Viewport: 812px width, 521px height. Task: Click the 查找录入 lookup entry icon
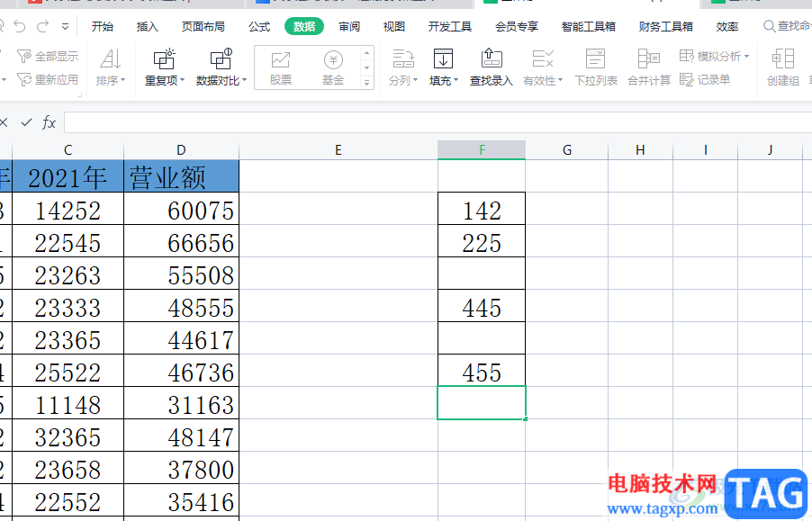pyautogui.click(x=491, y=67)
